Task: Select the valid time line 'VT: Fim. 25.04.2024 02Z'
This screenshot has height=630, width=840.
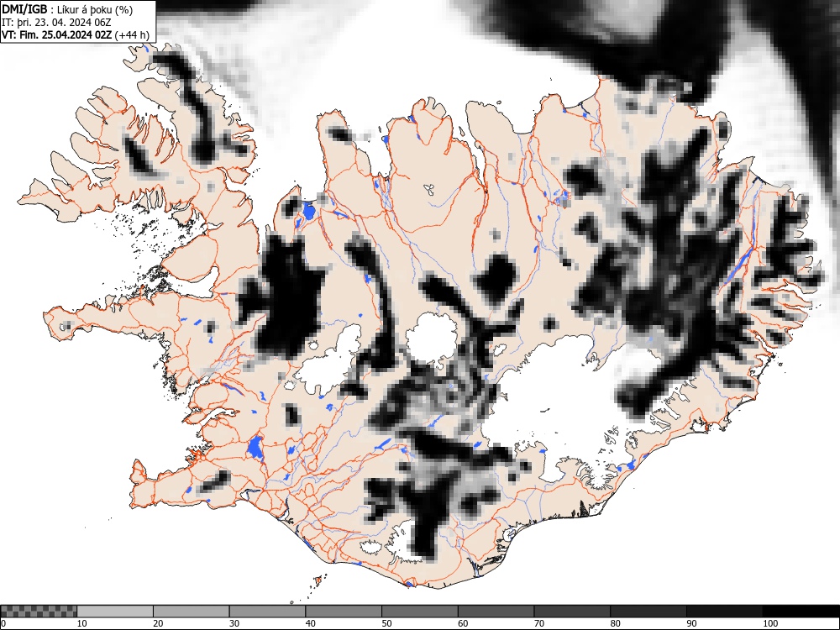Action: 57,34
